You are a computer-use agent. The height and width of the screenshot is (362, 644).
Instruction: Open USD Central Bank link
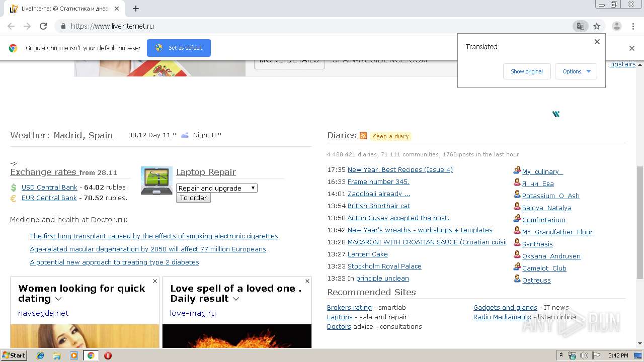point(49,188)
